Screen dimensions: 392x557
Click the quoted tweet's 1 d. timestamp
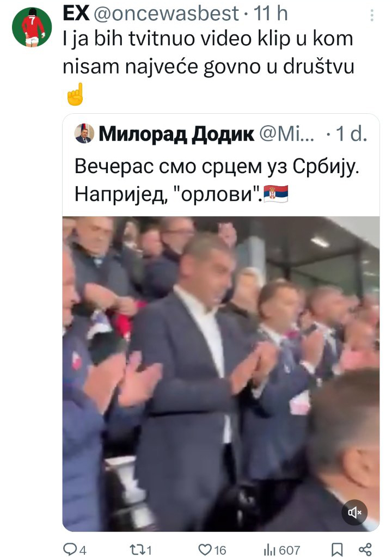352,134
